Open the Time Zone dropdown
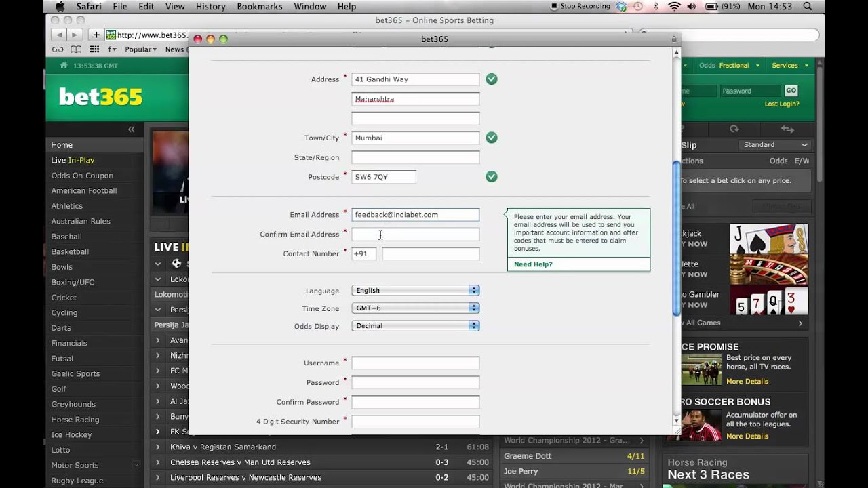 (415, 308)
